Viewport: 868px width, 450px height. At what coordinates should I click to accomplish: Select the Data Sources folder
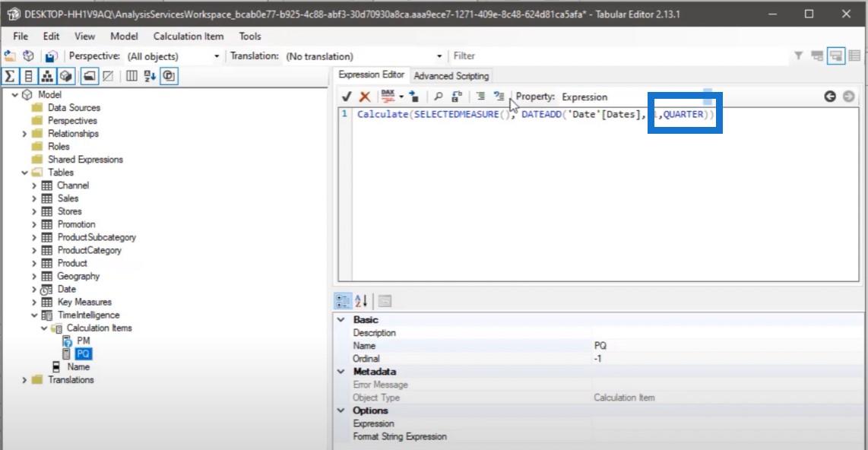[x=74, y=108]
